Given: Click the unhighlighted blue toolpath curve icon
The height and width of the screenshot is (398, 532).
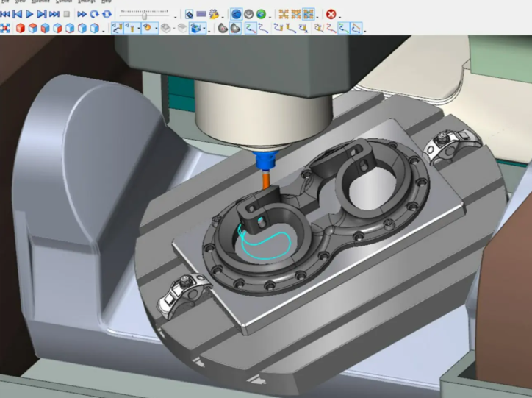Looking at the screenshot, I should click(263, 28).
